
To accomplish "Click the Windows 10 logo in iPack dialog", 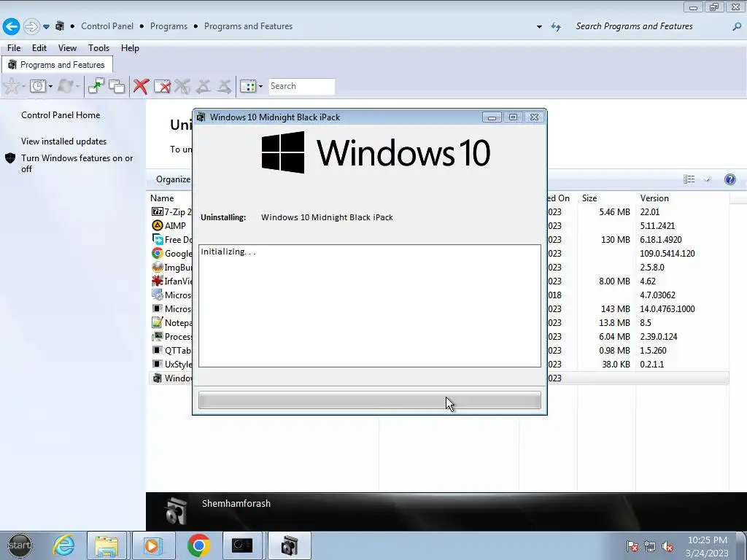I will (x=376, y=152).
